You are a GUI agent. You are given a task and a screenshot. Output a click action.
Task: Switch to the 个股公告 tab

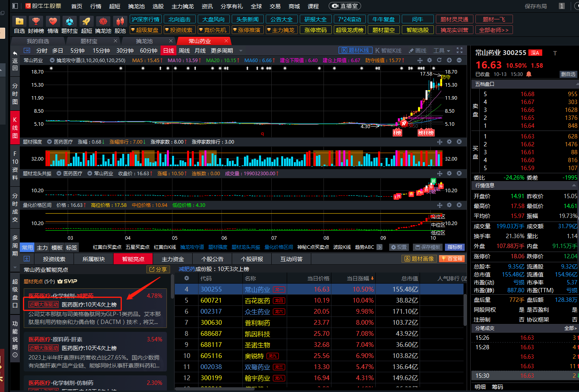click(x=212, y=259)
